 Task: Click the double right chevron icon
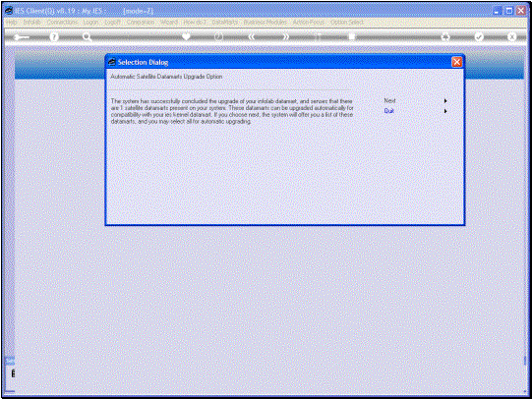tap(286, 36)
